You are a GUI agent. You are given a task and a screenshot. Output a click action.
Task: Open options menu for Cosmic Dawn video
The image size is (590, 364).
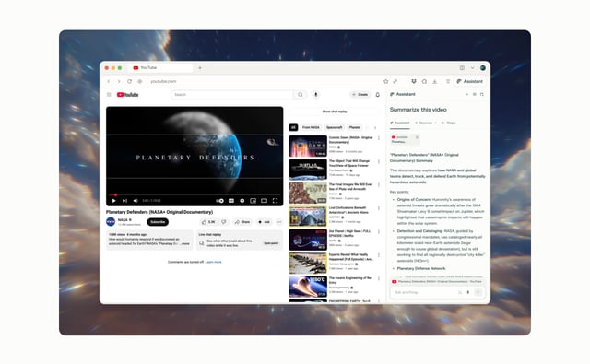click(379, 138)
